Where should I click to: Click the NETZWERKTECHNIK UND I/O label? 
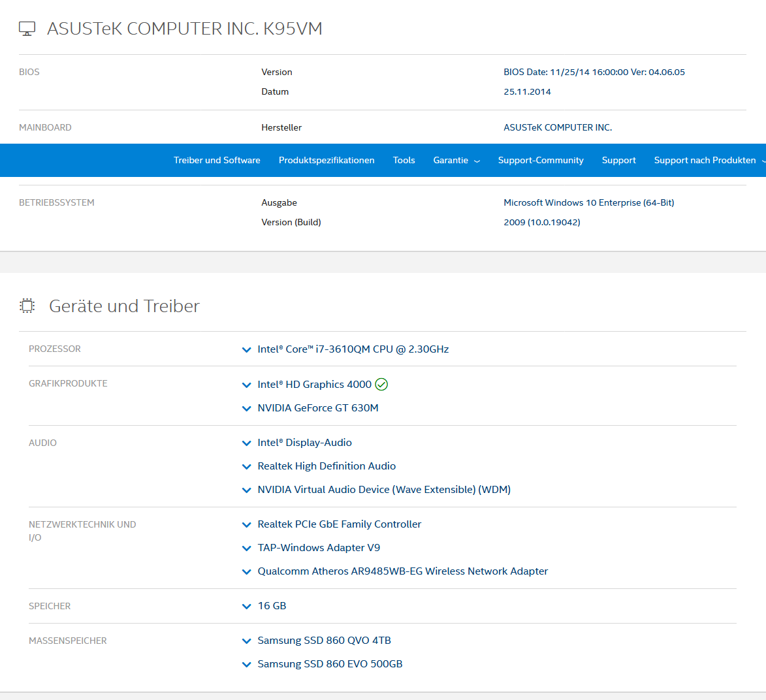click(x=82, y=531)
